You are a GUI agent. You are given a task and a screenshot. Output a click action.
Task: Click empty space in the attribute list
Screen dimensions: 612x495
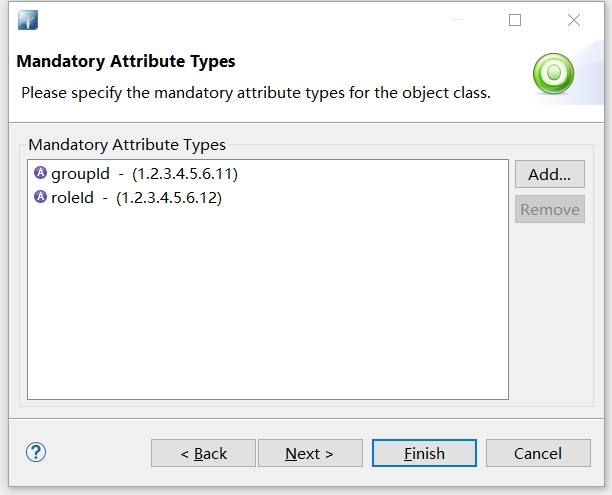(x=267, y=310)
